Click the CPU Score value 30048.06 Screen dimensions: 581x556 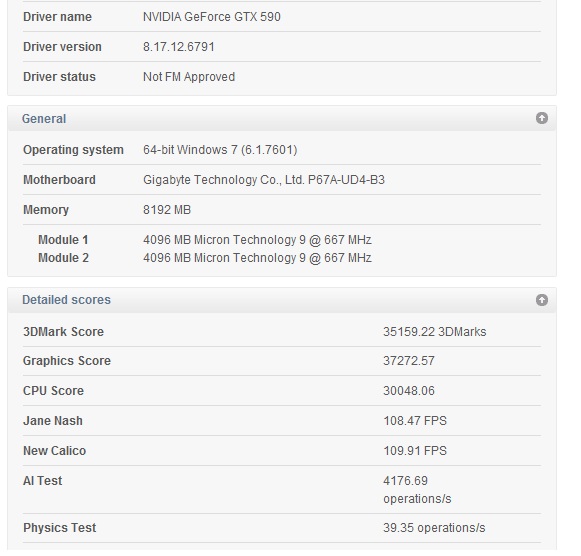(x=409, y=391)
